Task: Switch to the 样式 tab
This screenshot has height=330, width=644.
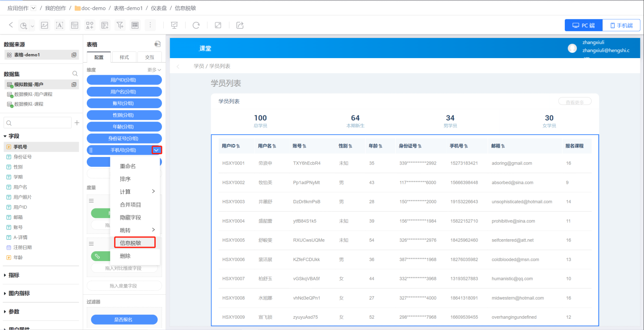Action: pyautogui.click(x=124, y=57)
